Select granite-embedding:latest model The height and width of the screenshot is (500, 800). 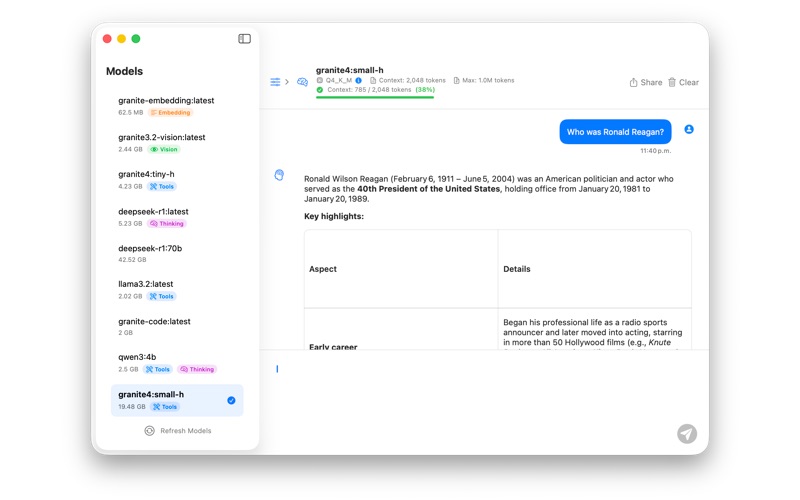(x=177, y=106)
